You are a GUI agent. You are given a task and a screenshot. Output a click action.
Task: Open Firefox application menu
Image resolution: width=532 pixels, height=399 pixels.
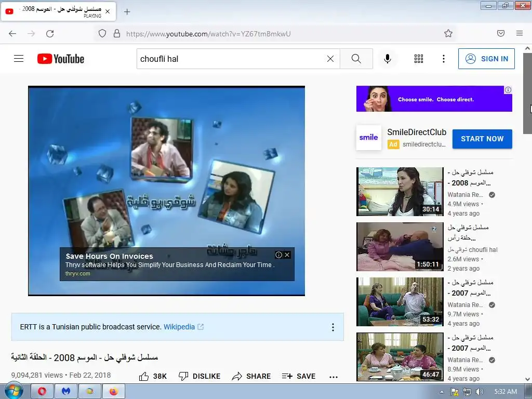click(520, 33)
